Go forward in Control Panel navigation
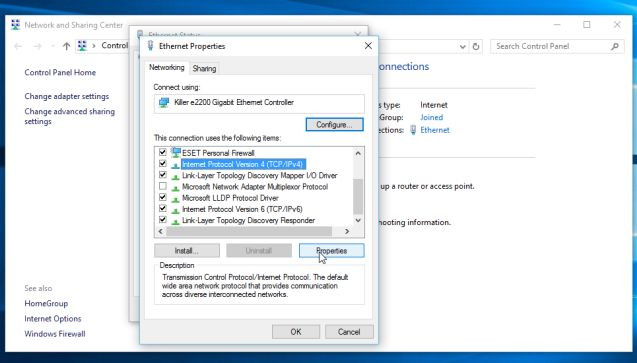The height and width of the screenshot is (363, 637). coord(37,46)
